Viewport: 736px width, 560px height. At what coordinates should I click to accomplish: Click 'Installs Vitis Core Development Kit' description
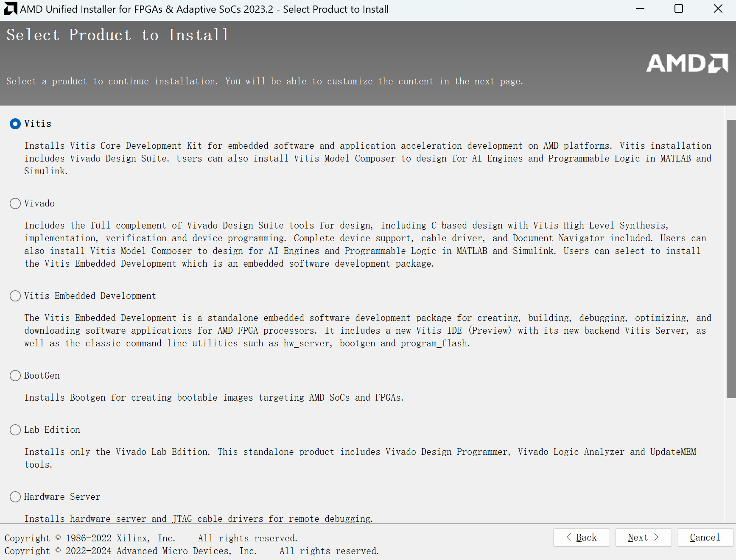(368, 159)
